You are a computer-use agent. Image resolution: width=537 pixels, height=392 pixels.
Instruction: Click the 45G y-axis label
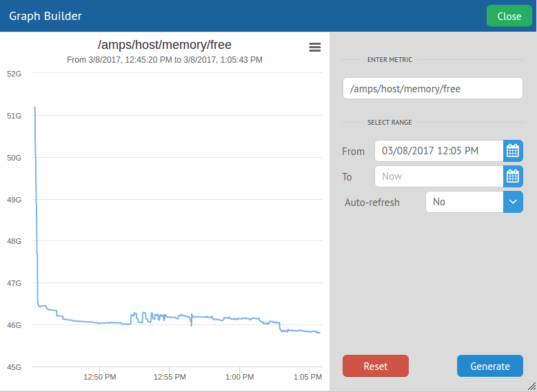pyautogui.click(x=14, y=367)
